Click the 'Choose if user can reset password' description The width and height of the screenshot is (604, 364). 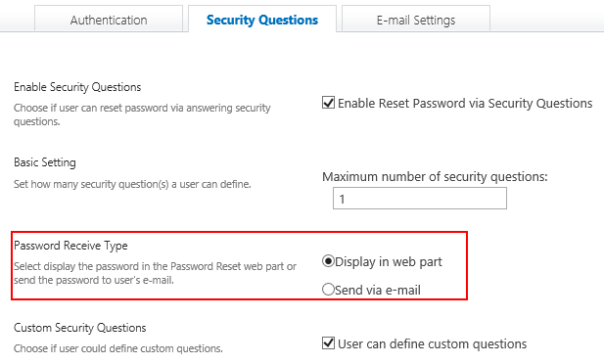tap(142, 114)
